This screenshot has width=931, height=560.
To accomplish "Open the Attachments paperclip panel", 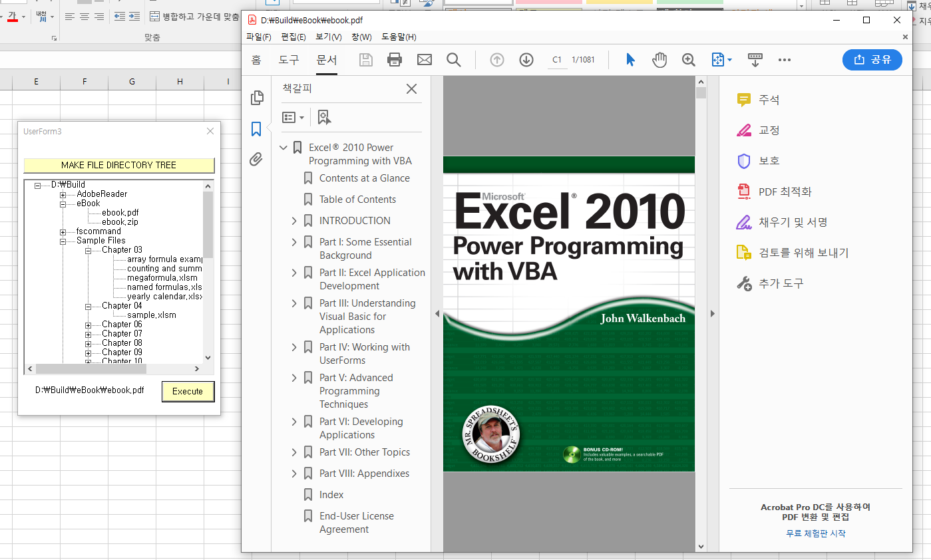I will click(x=256, y=160).
